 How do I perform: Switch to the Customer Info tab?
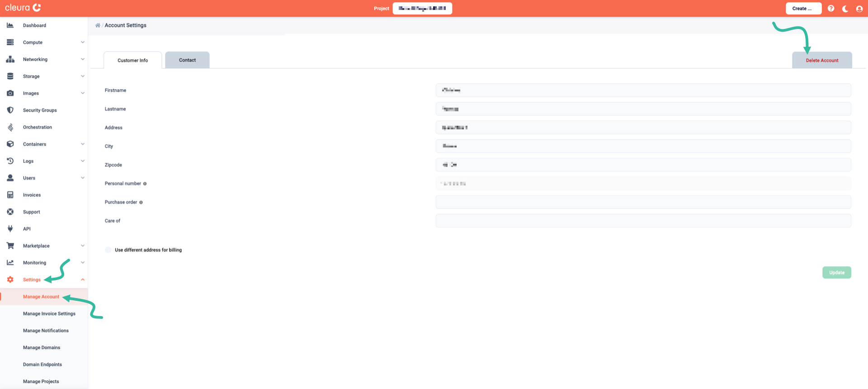click(x=132, y=60)
